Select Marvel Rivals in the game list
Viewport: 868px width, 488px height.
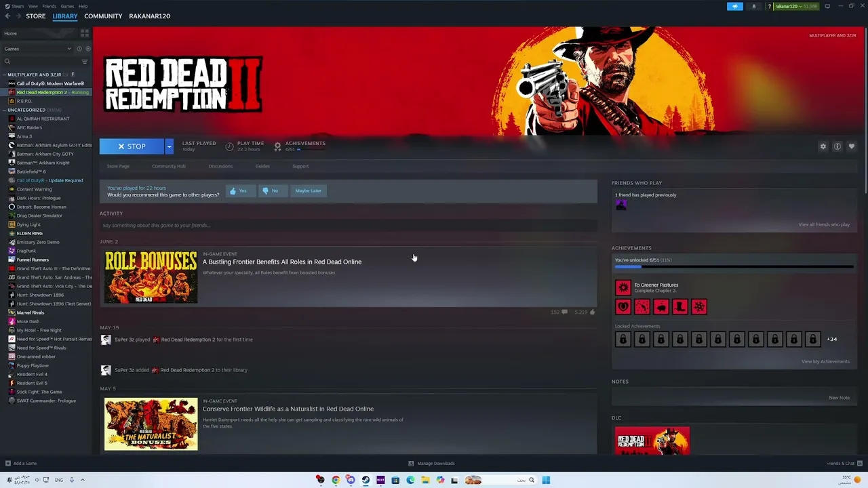pos(31,312)
